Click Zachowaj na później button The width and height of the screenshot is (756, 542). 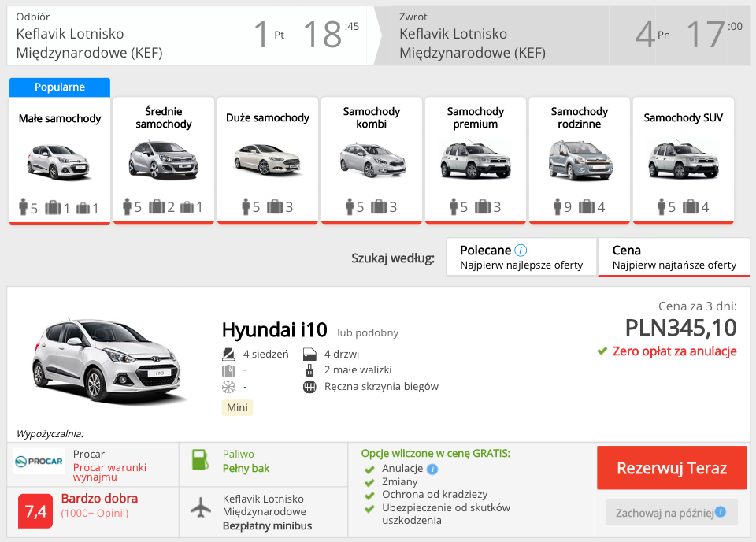[x=672, y=512]
